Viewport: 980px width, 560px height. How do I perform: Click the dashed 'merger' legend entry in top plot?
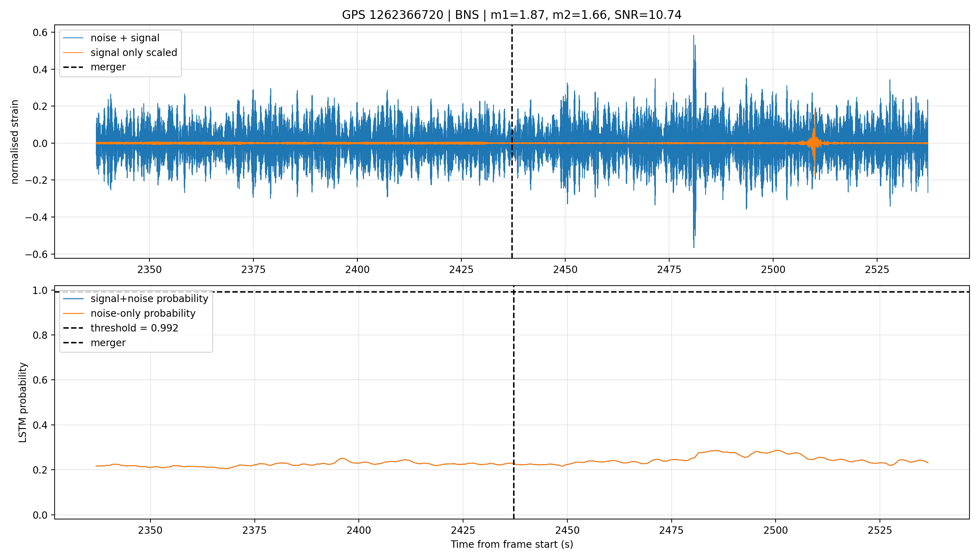pyautogui.click(x=94, y=67)
